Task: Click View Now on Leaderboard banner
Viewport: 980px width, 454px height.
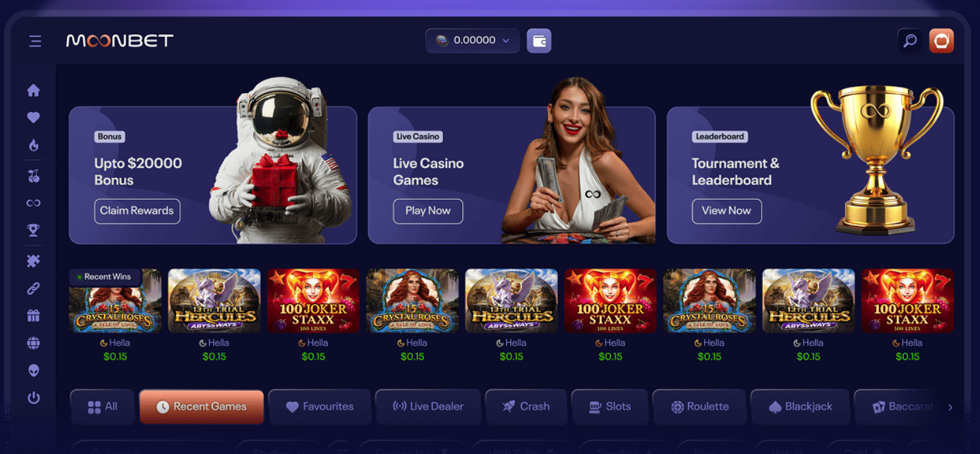Action: [727, 211]
